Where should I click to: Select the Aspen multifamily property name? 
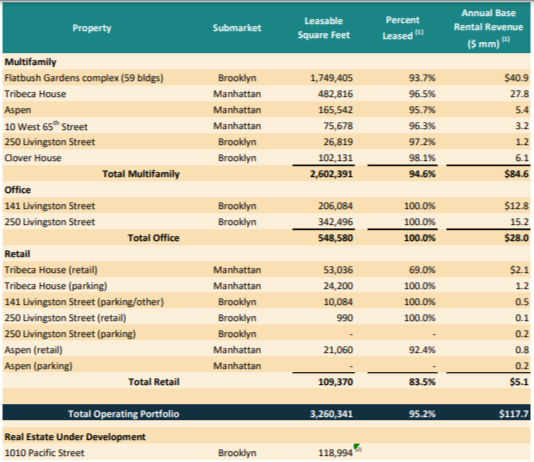click(x=18, y=110)
